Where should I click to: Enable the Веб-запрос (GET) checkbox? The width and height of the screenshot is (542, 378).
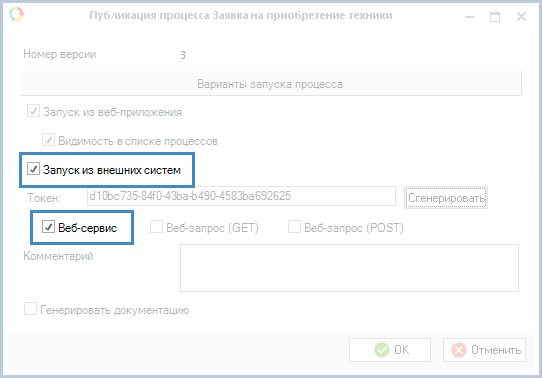point(156,227)
